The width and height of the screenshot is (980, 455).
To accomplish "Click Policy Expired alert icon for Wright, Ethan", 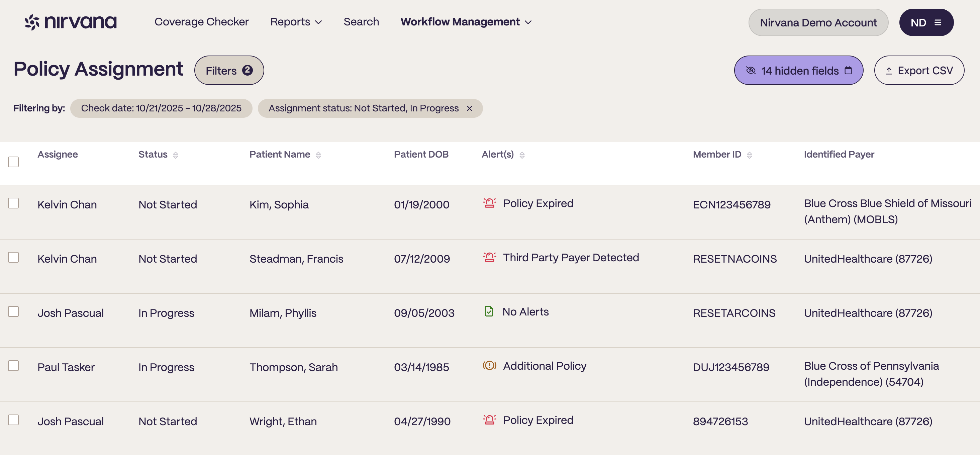I will tap(489, 420).
